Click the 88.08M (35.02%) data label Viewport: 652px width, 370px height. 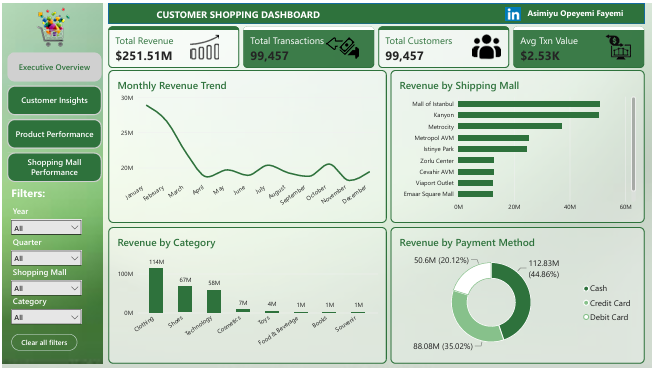(x=443, y=346)
